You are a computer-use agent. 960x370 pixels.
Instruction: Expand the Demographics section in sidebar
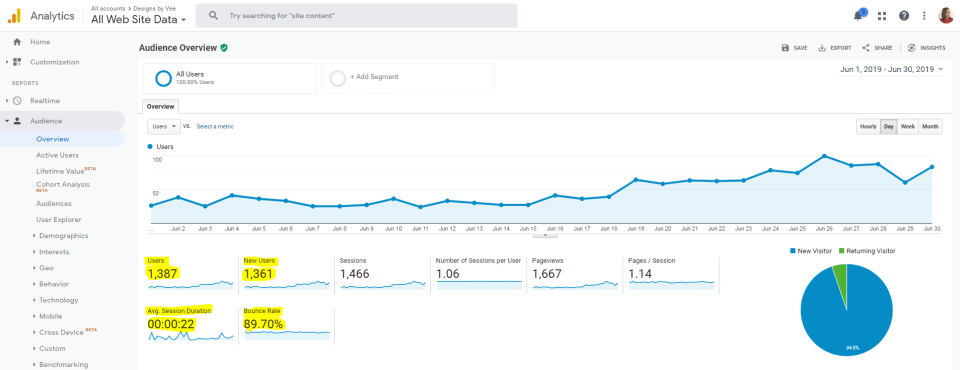click(x=64, y=236)
